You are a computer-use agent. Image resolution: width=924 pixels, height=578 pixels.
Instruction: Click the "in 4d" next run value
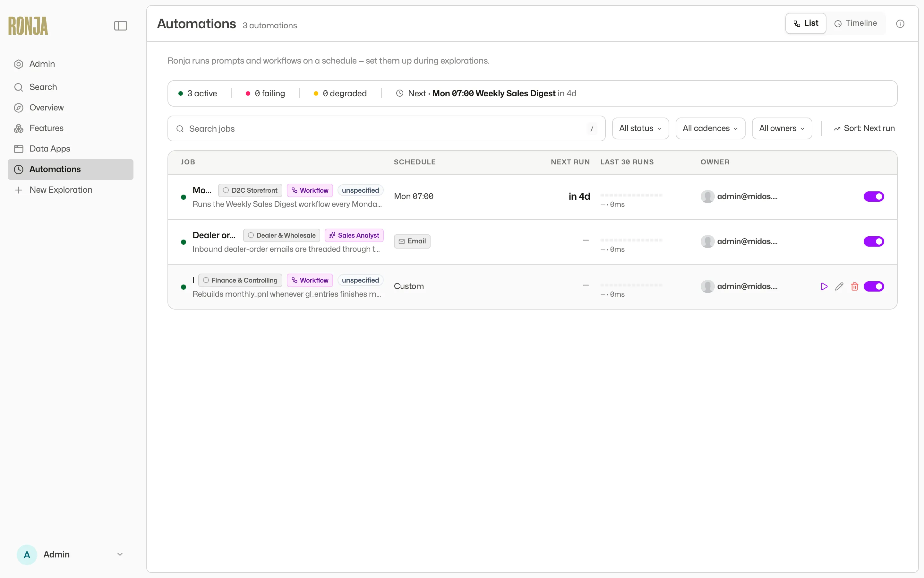tap(579, 197)
